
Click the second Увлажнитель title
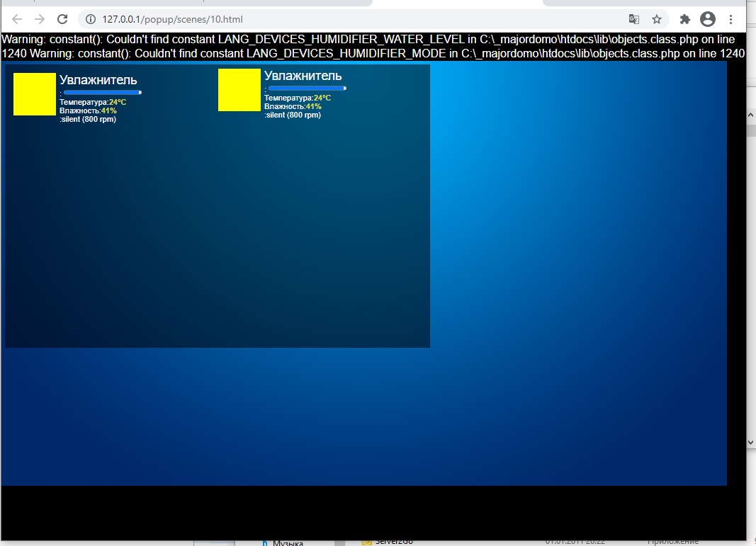pos(303,76)
